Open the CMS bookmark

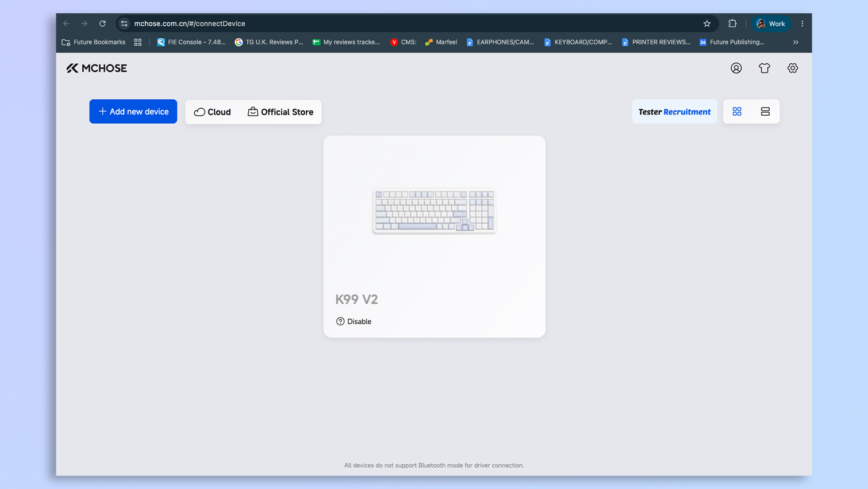[x=403, y=42]
